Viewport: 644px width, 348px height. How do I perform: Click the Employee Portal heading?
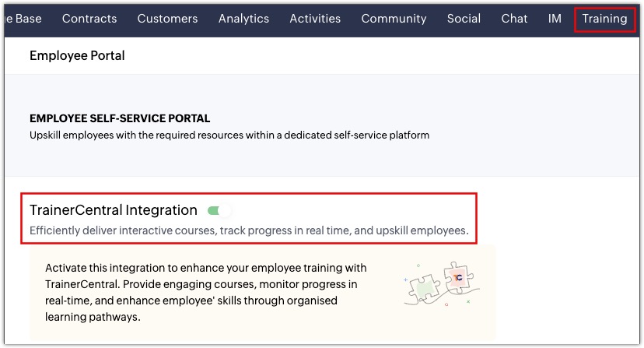pyautogui.click(x=77, y=55)
